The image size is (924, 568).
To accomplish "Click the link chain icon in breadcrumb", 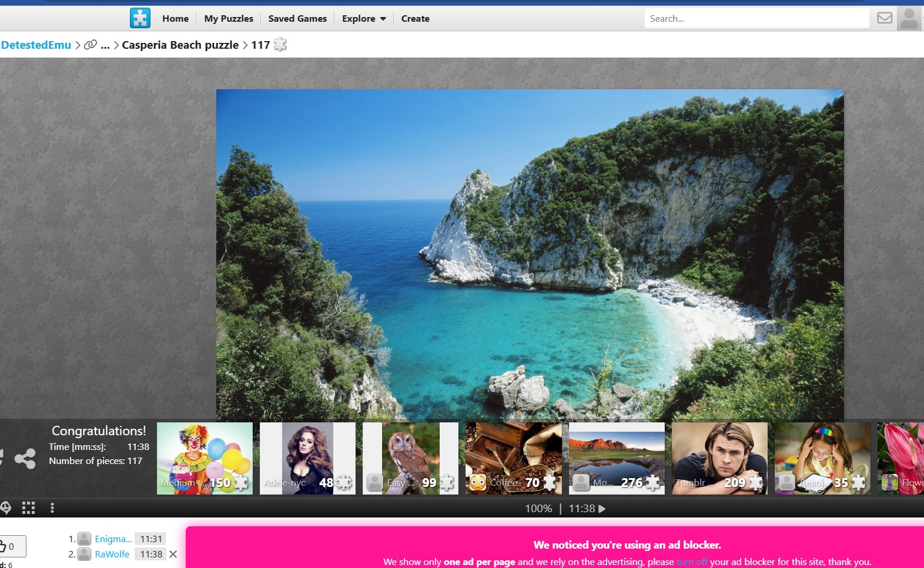I will [x=90, y=45].
